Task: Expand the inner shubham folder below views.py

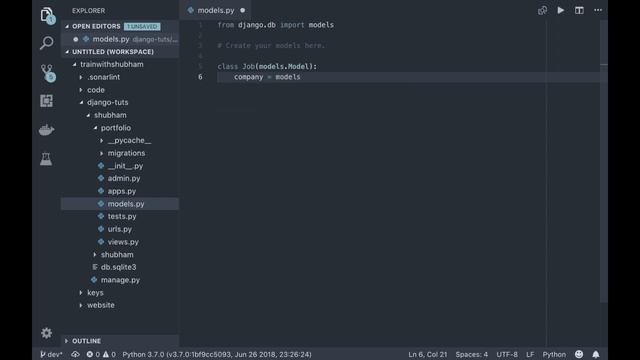Action: (x=95, y=254)
